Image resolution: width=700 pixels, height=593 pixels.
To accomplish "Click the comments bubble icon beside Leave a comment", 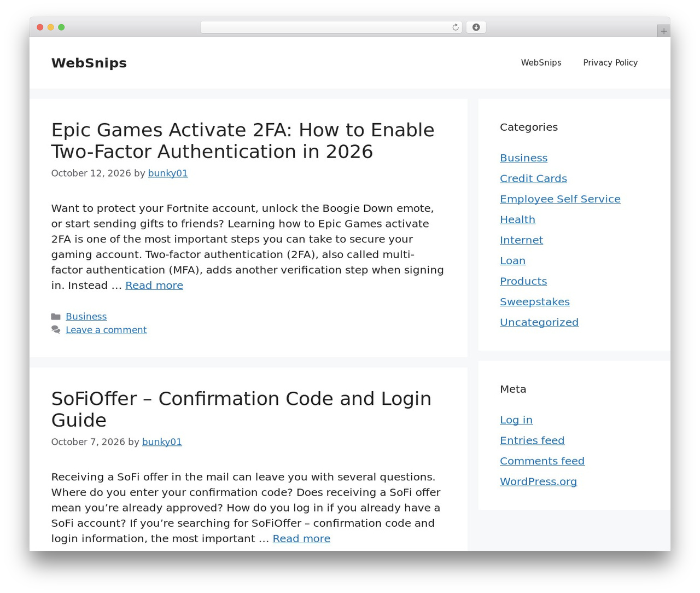I will coord(56,329).
